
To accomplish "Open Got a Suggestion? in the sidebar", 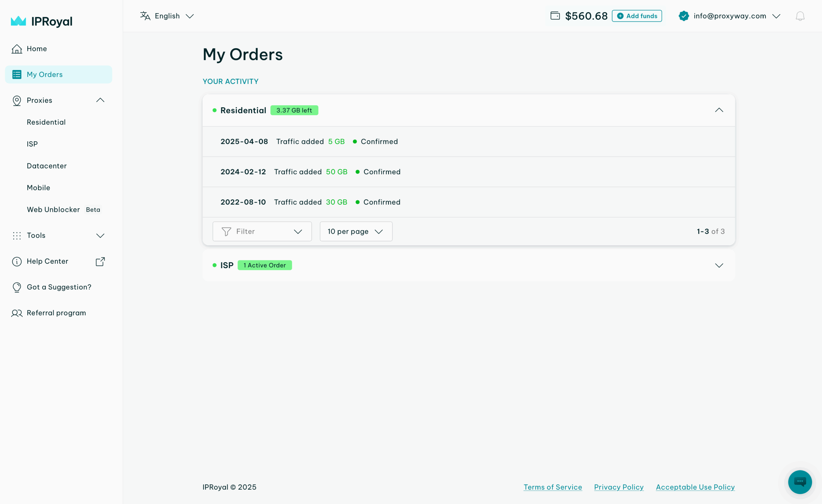I will pos(59,287).
